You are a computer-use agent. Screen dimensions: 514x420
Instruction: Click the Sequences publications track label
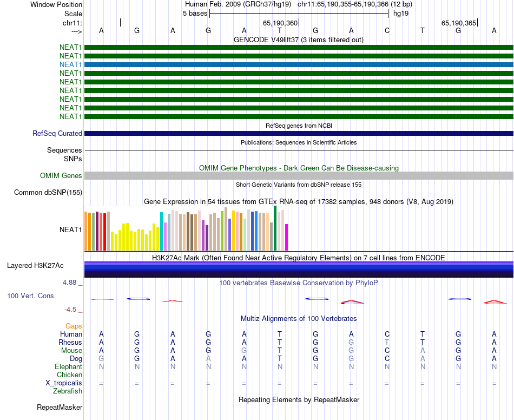tap(64, 150)
